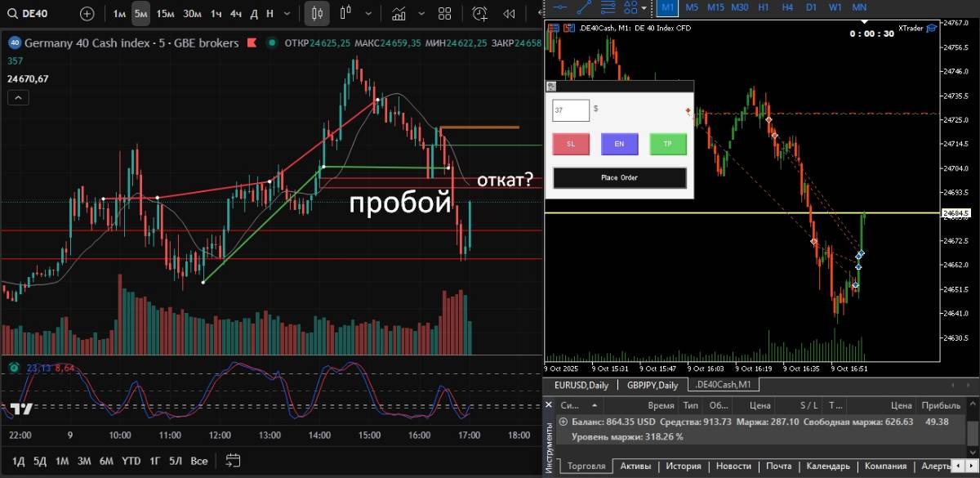Collapse the indicator legend chevron under 24670,67

click(x=18, y=98)
